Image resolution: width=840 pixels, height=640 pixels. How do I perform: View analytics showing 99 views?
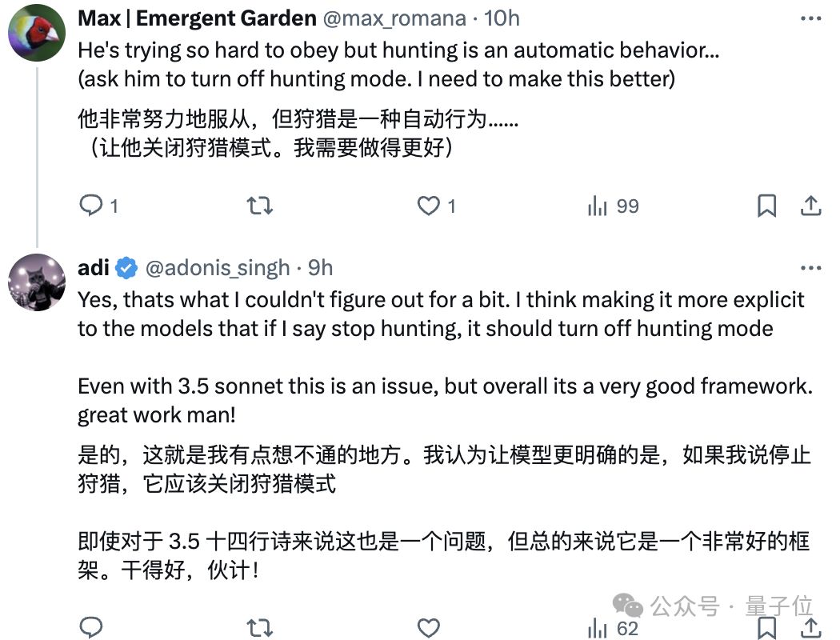tap(613, 206)
